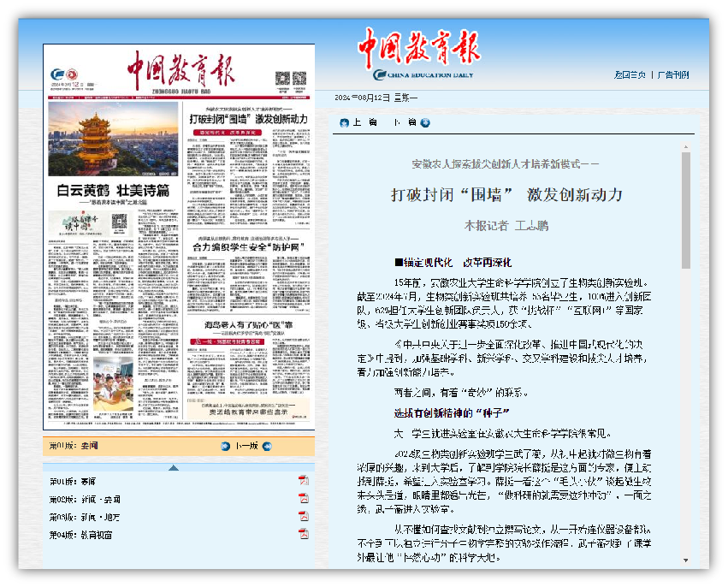Download PDF for 第02版 新闻·要闻
Viewport: 728px width, 587px height.
[303, 499]
